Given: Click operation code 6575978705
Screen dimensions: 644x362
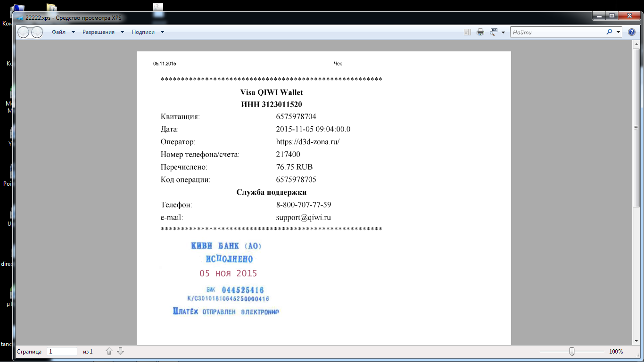Looking at the screenshot, I should coord(296,180).
